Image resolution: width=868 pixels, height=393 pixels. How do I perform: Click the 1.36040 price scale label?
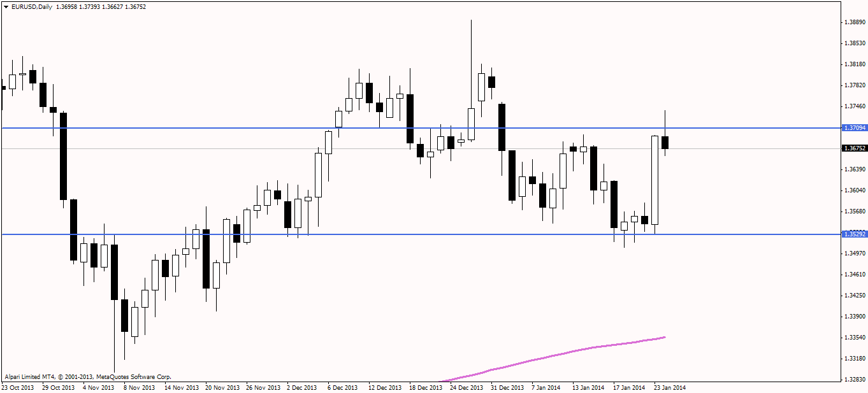[854, 190]
